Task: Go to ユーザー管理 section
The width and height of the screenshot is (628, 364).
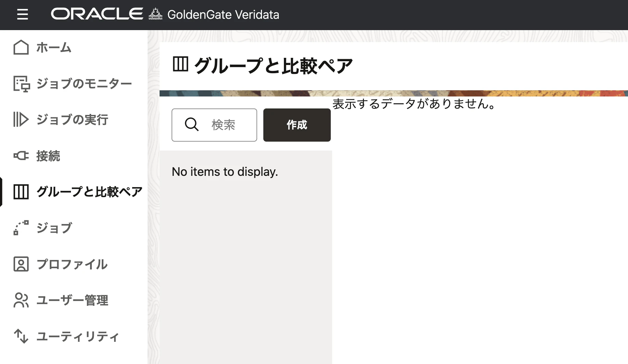Action: [x=72, y=300]
